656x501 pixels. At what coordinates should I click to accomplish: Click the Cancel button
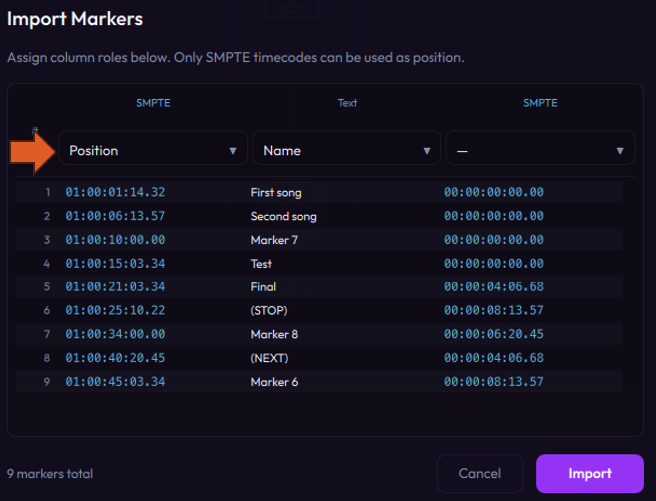[480, 473]
